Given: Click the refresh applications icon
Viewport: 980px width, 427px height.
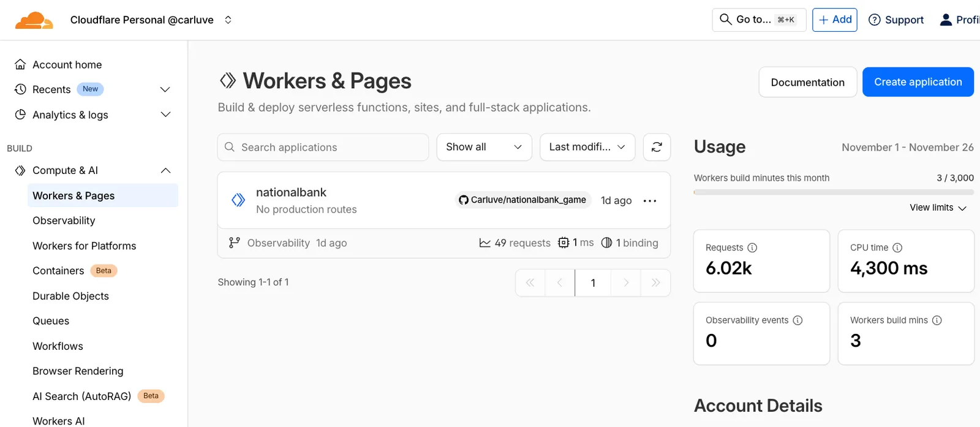Looking at the screenshot, I should coord(657,147).
